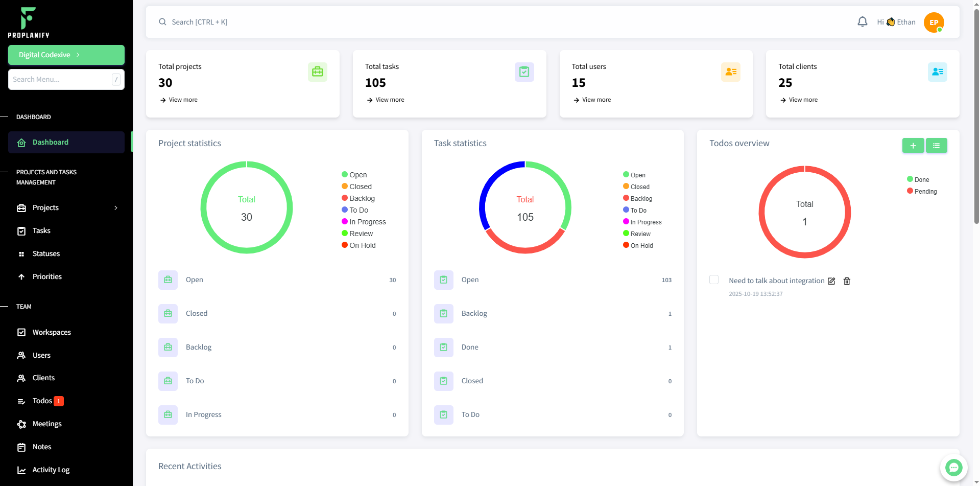Open the chat bubble in bottom right corner
980x486 pixels.
pyautogui.click(x=953, y=468)
